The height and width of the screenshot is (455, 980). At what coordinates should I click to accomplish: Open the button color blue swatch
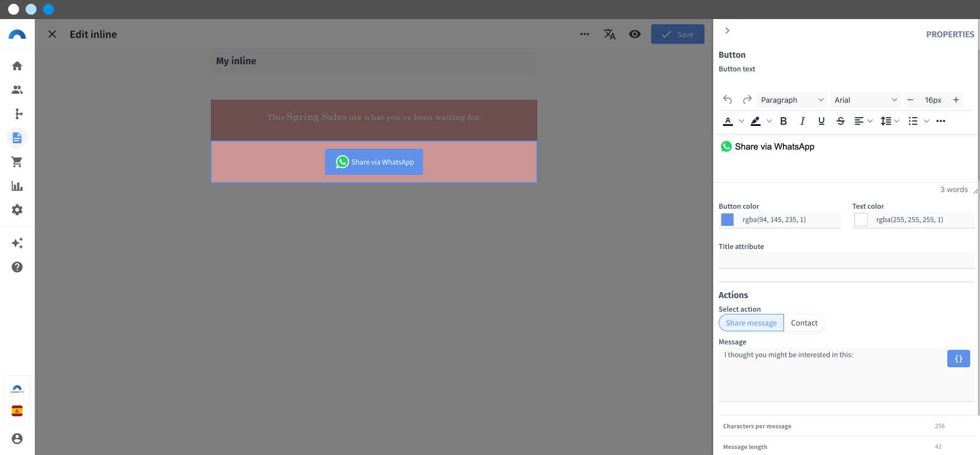727,220
